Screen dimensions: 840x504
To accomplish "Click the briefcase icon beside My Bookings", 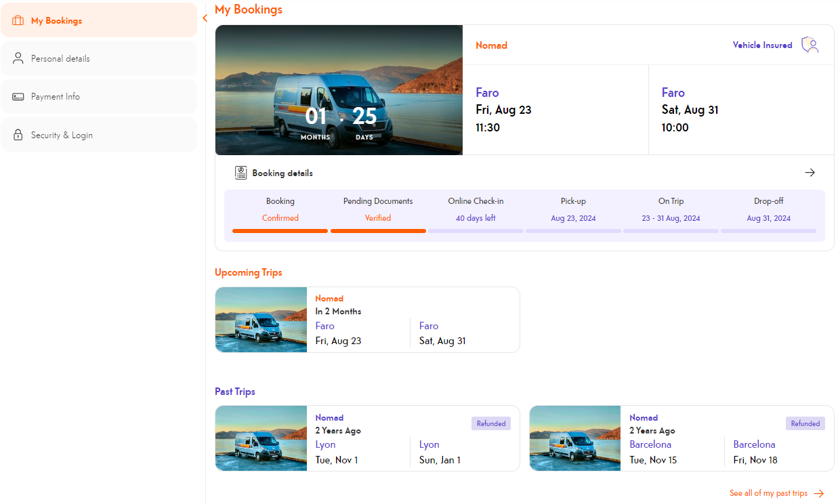I will tap(18, 21).
